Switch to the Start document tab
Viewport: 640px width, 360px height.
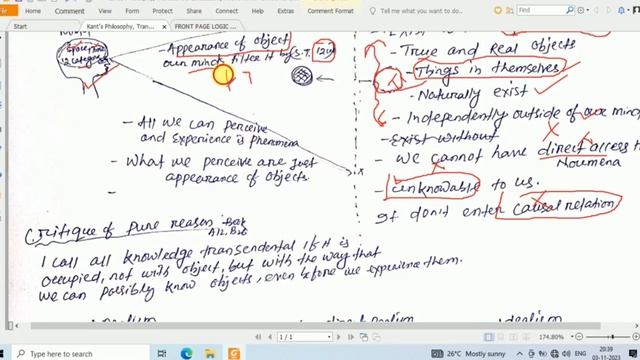point(20,27)
